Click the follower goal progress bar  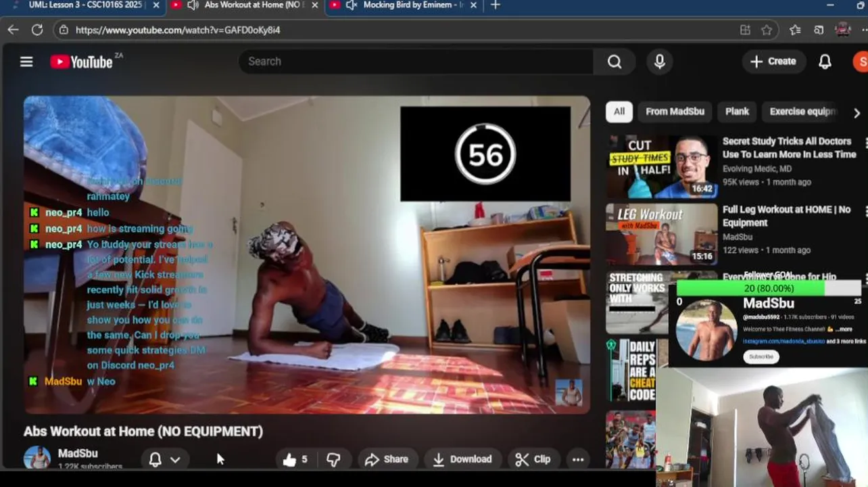769,288
